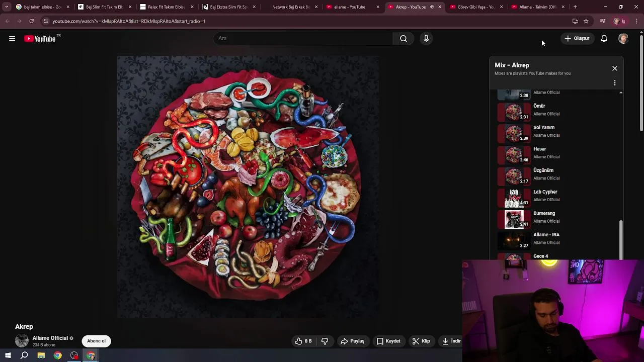Go back to the previous page

pos(8,21)
